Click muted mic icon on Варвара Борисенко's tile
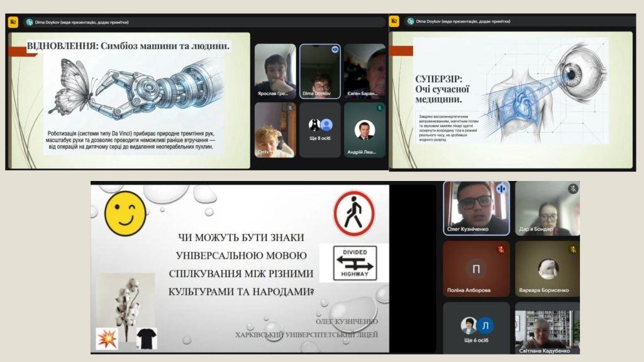This screenshot has width=644, height=362. pos(572,250)
